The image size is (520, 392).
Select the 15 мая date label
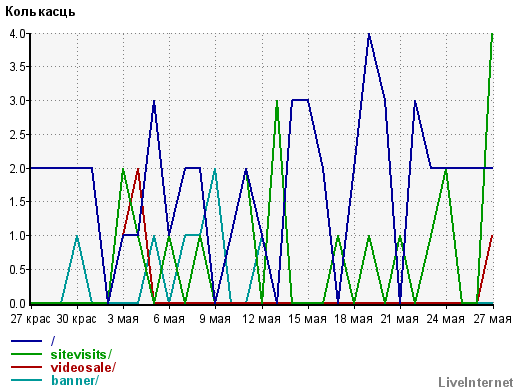pyautogui.click(x=307, y=319)
